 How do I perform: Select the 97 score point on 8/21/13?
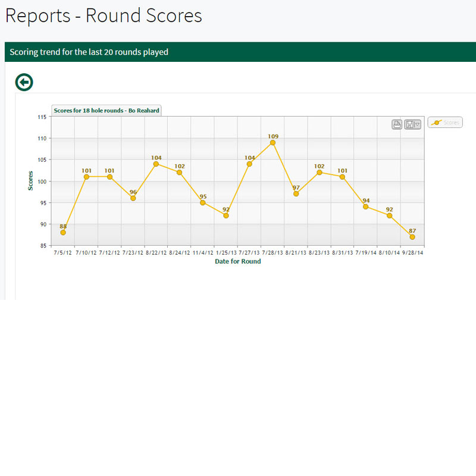(296, 193)
